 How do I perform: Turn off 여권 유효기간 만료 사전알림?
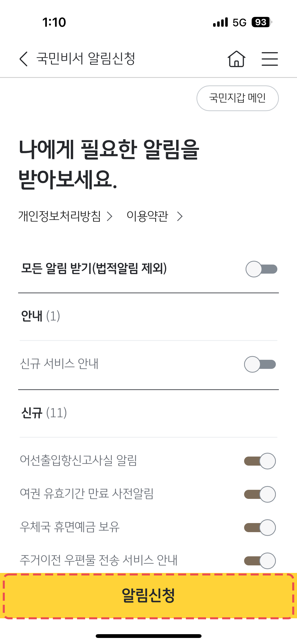tap(260, 494)
